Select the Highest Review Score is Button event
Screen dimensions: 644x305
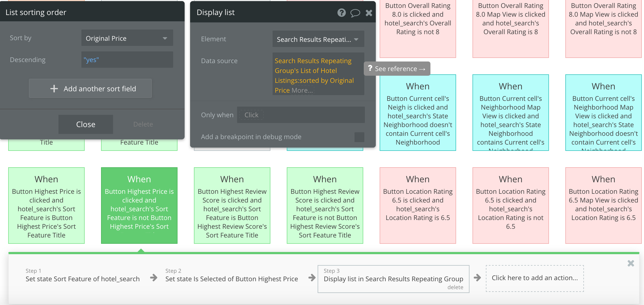[x=232, y=206]
